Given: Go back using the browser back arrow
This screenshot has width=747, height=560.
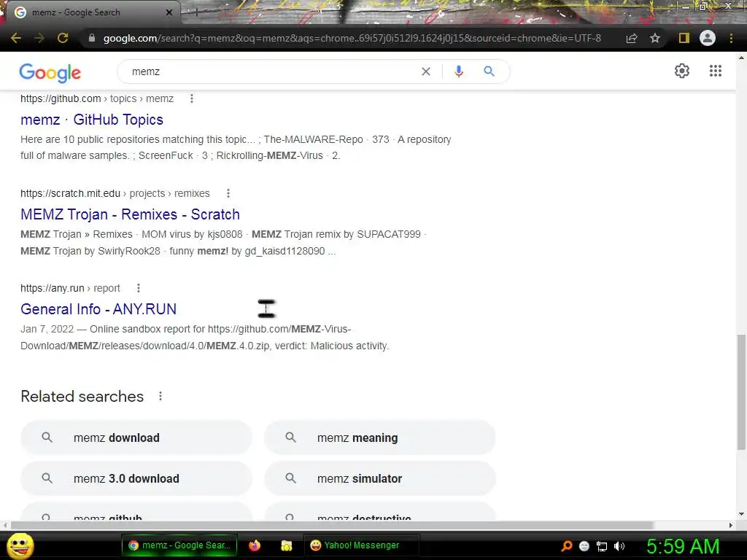Looking at the screenshot, I should coord(15,38).
